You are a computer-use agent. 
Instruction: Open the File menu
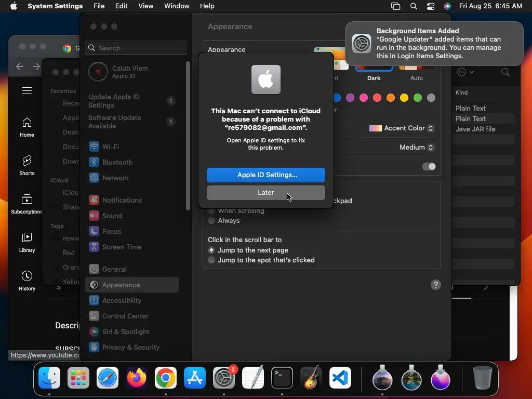coord(99,6)
